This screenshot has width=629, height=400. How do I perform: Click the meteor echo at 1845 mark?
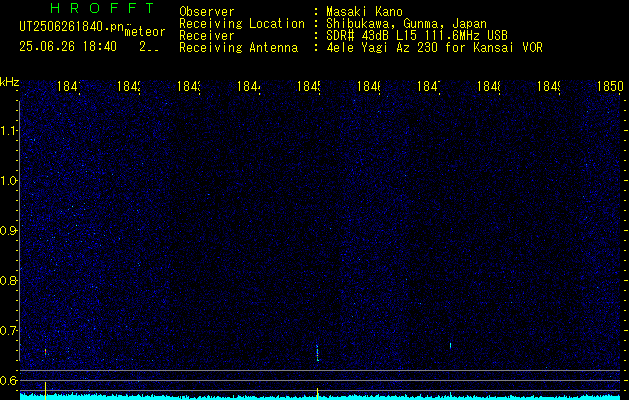tap(317, 353)
